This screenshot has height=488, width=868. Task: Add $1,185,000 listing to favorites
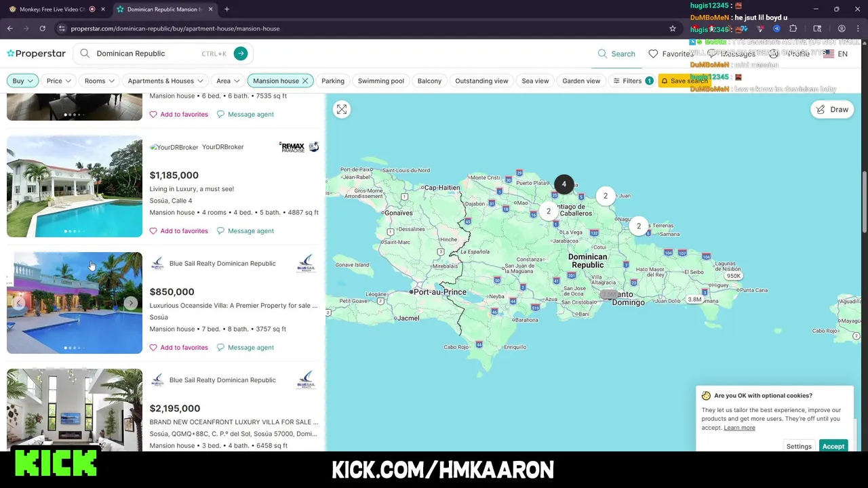[179, 230]
